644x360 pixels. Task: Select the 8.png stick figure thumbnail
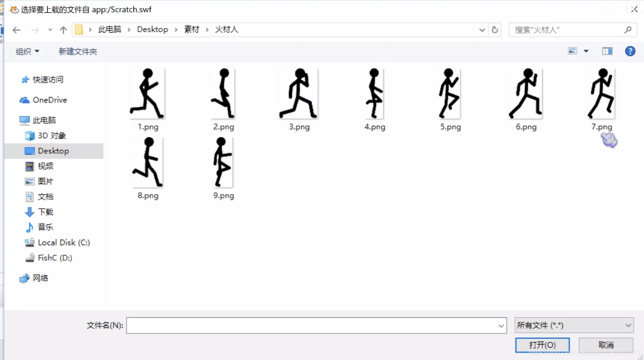pyautogui.click(x=148, y=162)
